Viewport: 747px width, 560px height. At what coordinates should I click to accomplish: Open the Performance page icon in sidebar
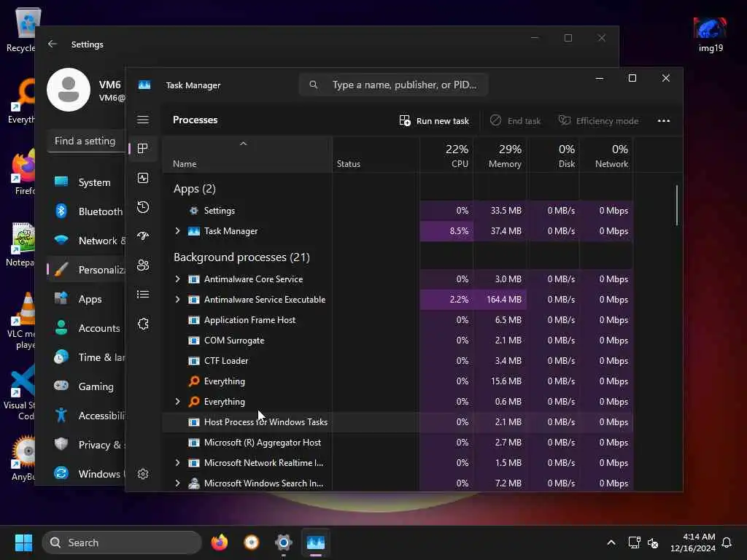[x=143, y=178]
